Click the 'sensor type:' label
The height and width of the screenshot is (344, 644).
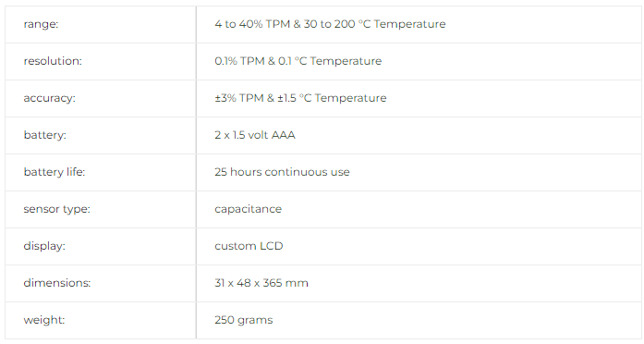[56, 209]
